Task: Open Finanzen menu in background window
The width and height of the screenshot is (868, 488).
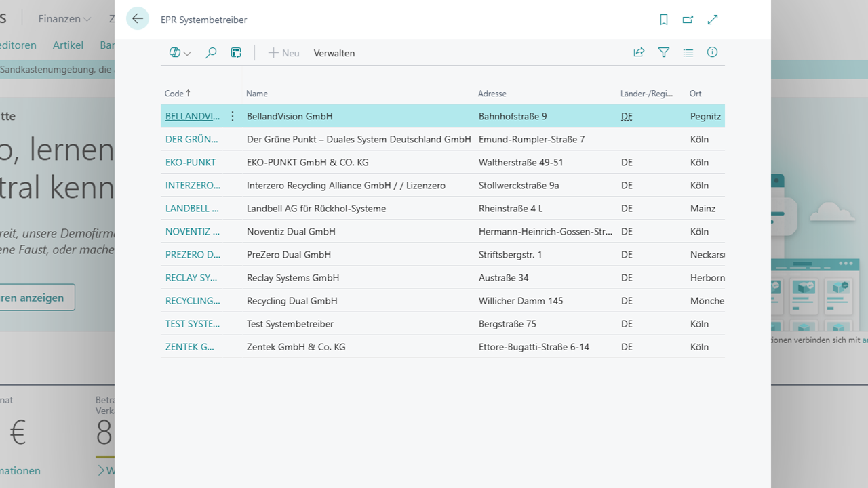Action: pyautogui.click(x=64, y=19)
